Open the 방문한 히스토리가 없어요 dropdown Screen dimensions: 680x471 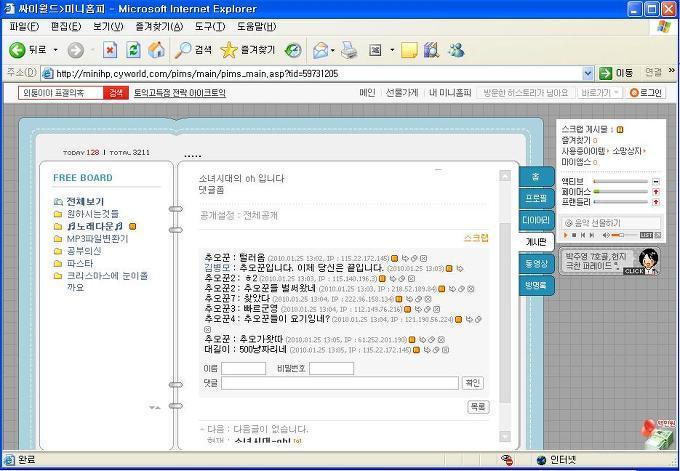(x=526, y=93)
